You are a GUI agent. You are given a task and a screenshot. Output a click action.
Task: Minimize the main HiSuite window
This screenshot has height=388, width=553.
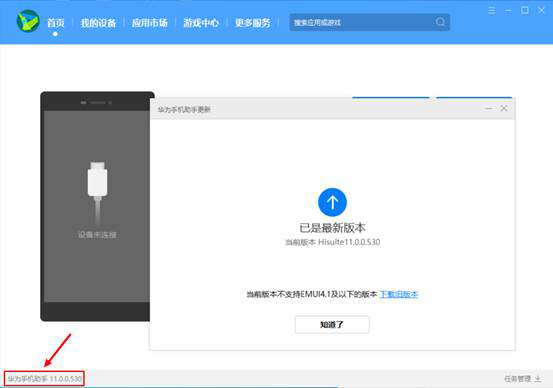(508, 11)
